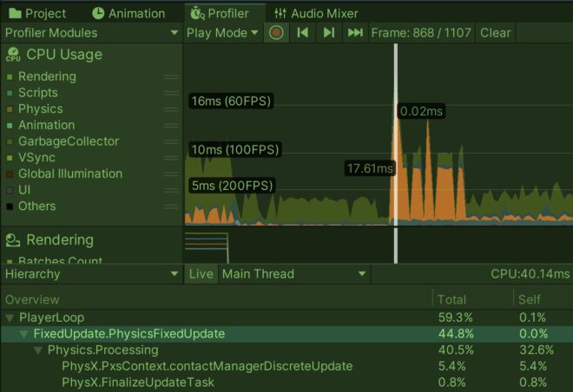
Task: Switch to the Audio Mixer tab
Action: [316, 13]
